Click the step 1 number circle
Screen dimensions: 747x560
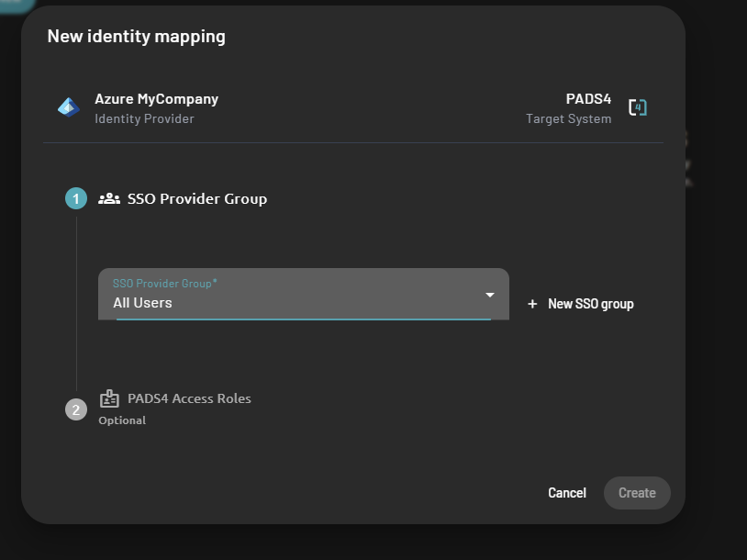pyautogui.click(x=76, y=198)
